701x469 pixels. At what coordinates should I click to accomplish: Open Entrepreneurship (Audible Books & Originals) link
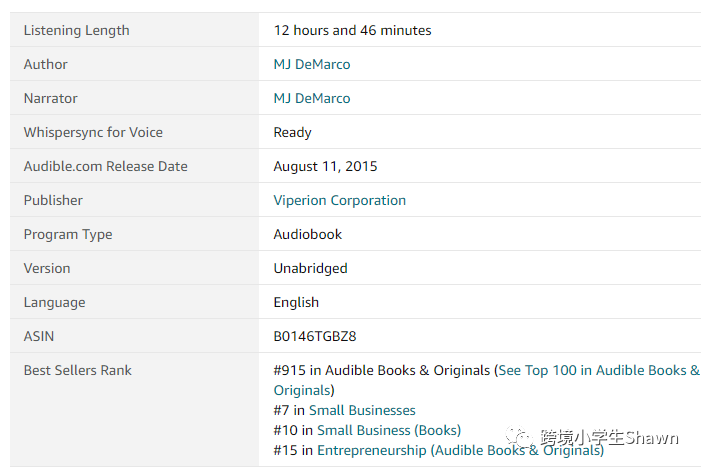460,450
